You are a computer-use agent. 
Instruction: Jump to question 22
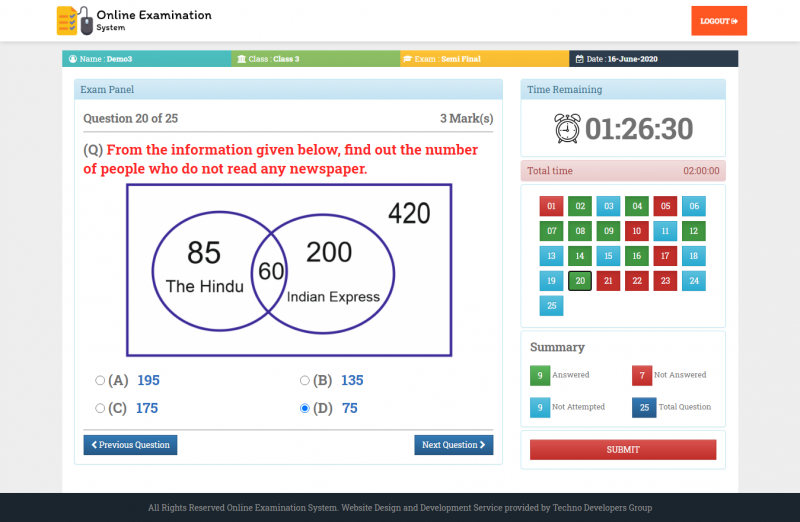click(x=637, y=281)
